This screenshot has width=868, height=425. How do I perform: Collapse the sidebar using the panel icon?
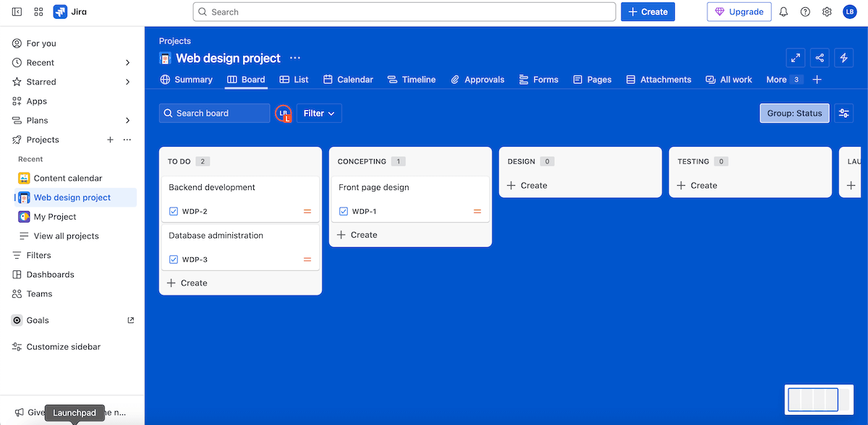tap(17, 12)
